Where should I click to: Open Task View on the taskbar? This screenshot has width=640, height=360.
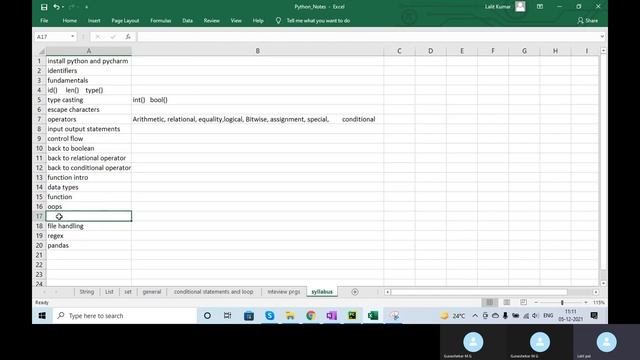(x=228, y=316)
